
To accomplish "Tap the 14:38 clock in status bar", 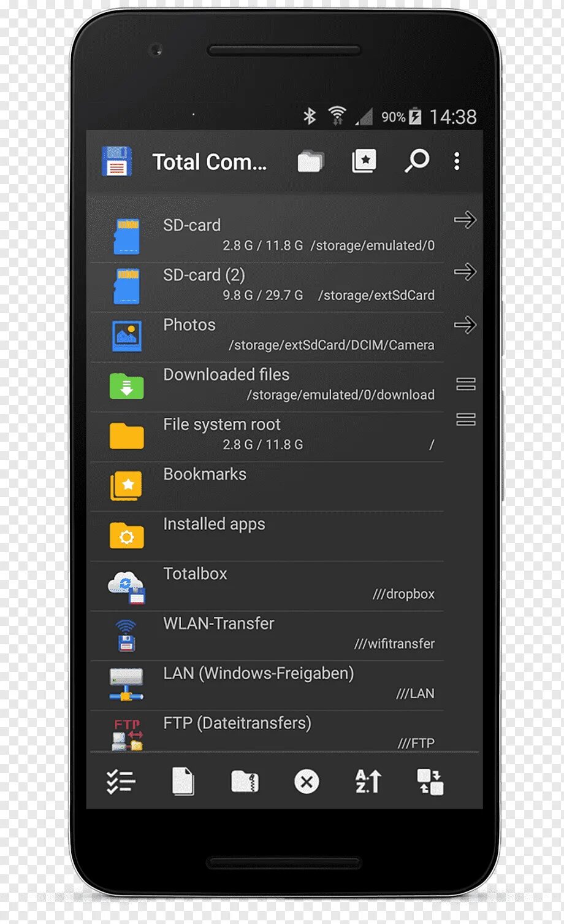I will tap(453, 117).
